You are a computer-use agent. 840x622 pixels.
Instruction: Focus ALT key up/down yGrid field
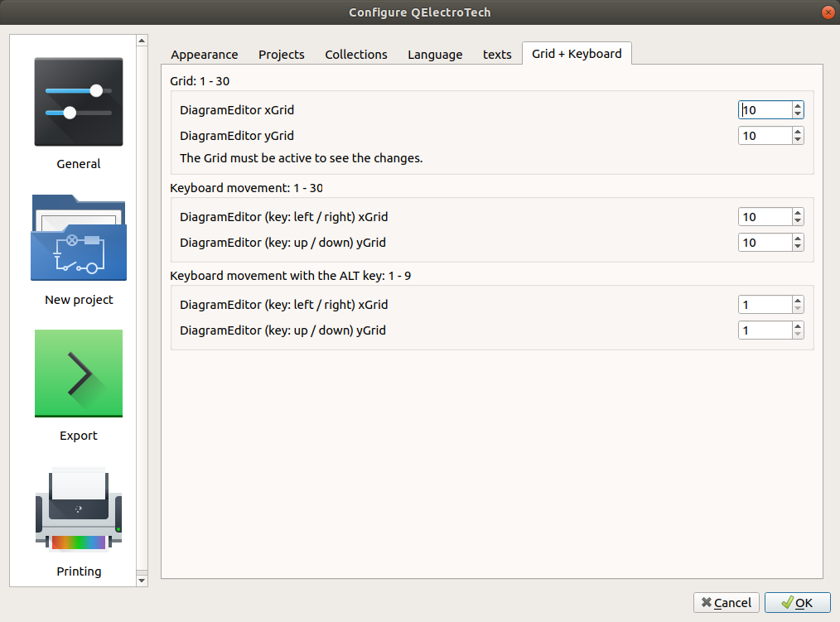click(765, 330)
